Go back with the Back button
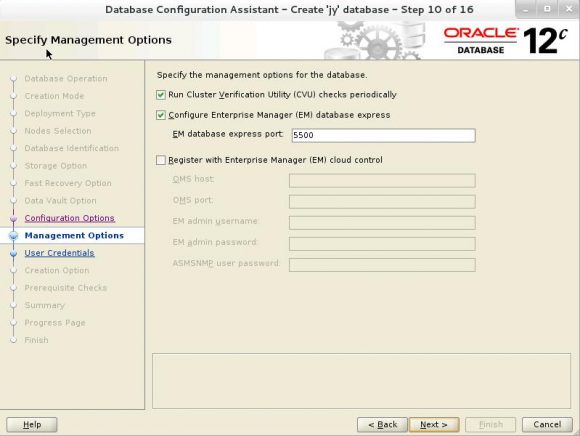 382,425
